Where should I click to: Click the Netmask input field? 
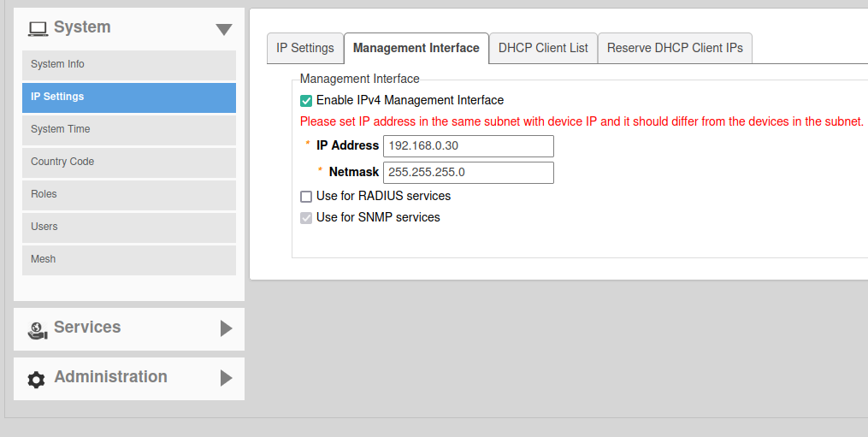[469, 173]
